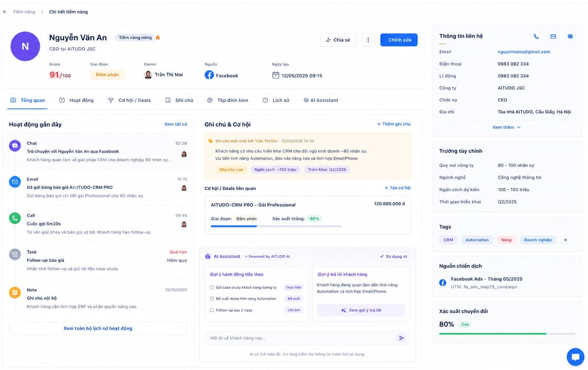588x370 pixels.
Task: Expand Xem thêm contact details
Action: pos(506,127)
